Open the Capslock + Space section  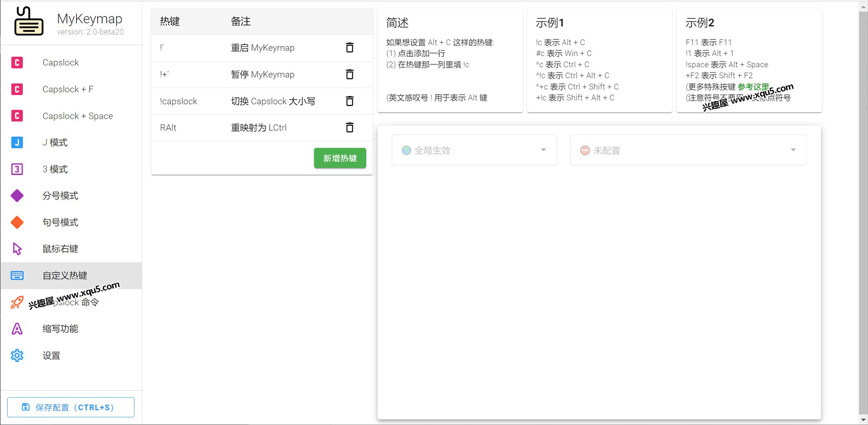click(71, 116)
